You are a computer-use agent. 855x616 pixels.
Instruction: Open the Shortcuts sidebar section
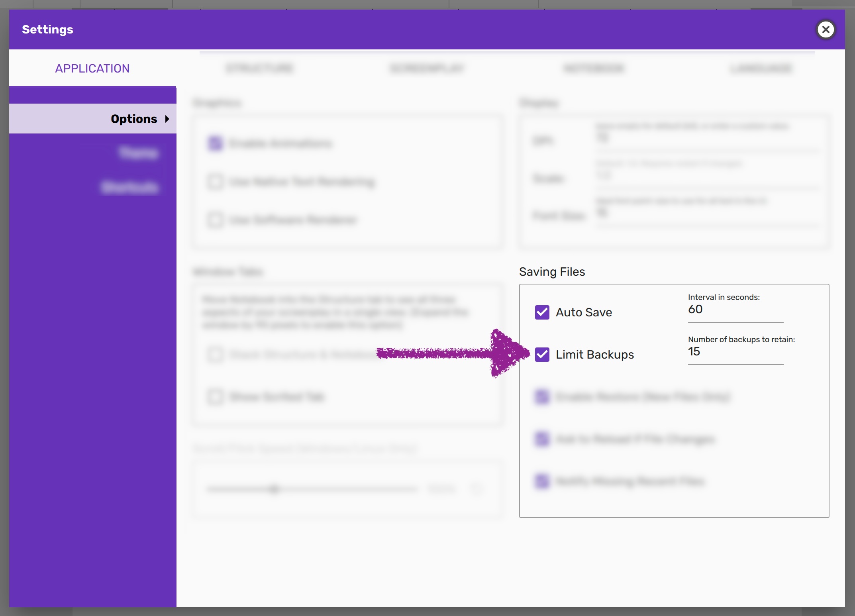129,187
